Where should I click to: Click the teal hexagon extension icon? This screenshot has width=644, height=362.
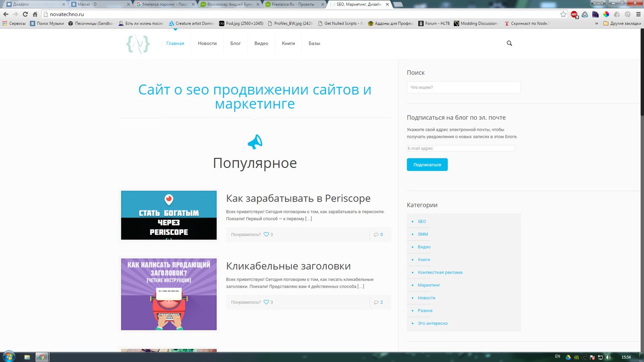pos(585,14)
